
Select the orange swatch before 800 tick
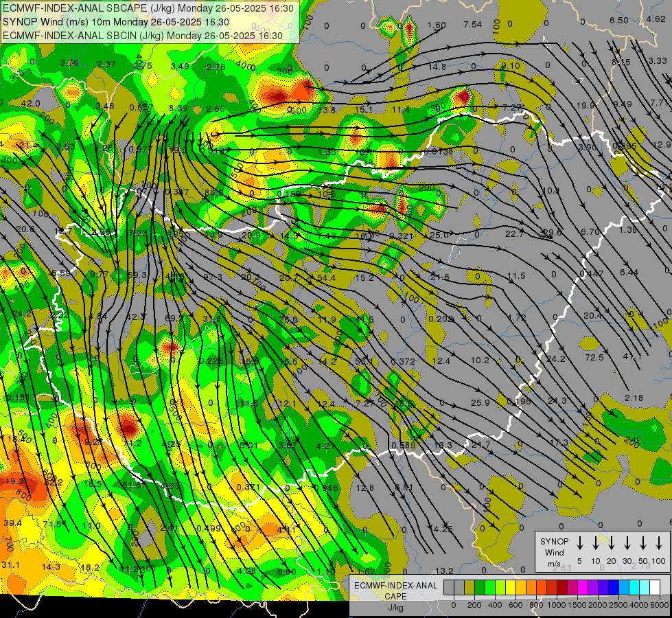[532, 588]
